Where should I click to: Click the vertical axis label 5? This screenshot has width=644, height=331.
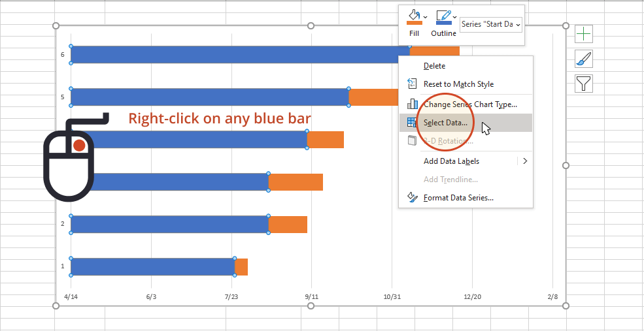click(x=62, y=97)
